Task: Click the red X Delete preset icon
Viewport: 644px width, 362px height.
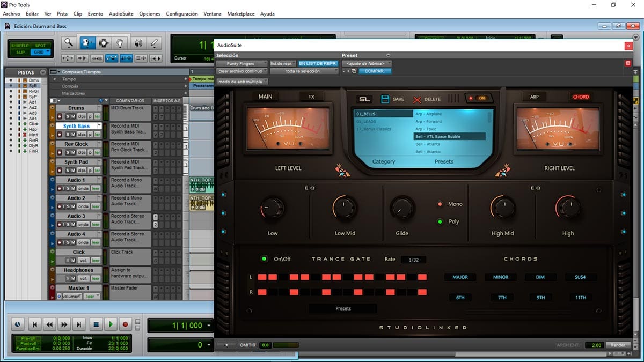Action: click(x=417, y=99)
